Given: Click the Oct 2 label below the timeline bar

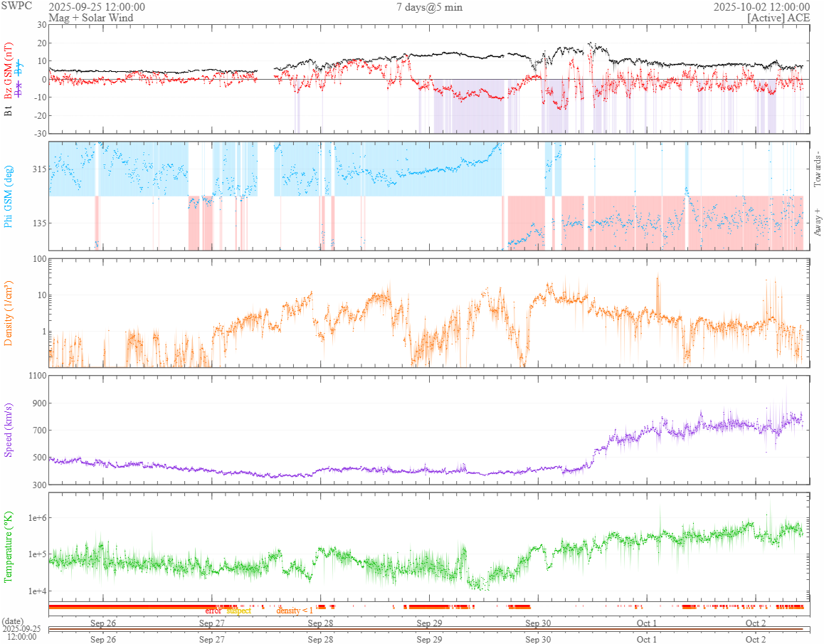Looking at the screenshot, I should pos(756,639).
